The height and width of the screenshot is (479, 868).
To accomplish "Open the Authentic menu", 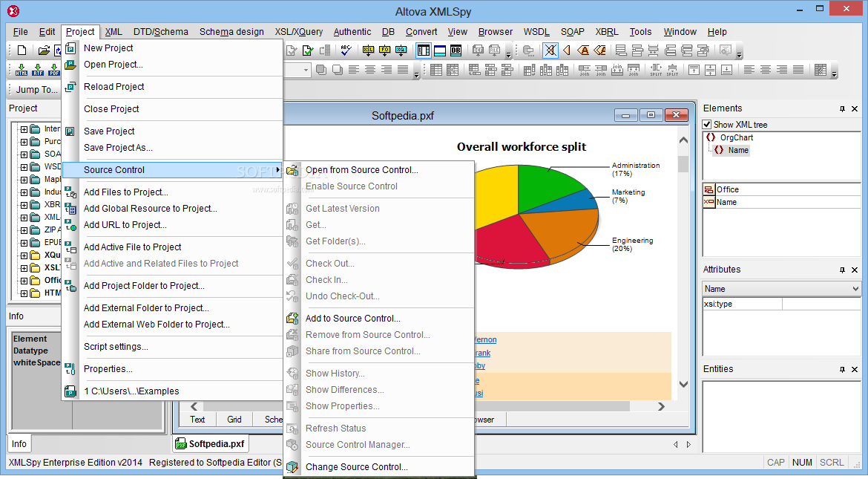I will [352, 32].
